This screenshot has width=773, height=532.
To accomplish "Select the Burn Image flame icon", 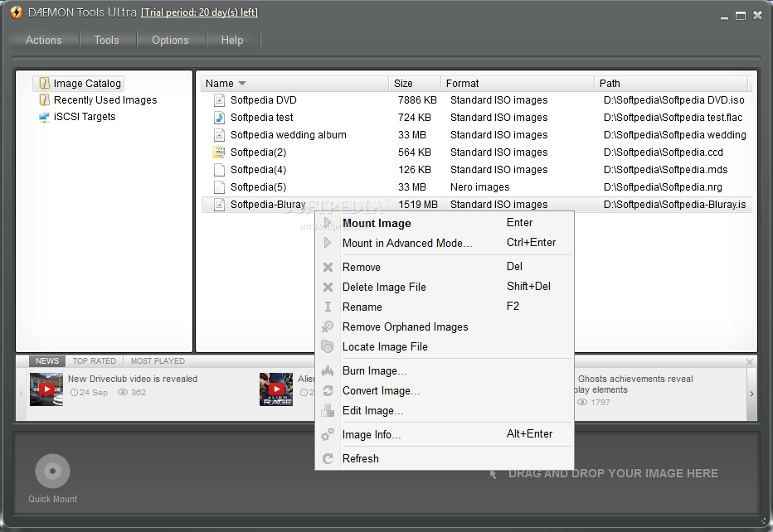I will (x=328, y=370).
